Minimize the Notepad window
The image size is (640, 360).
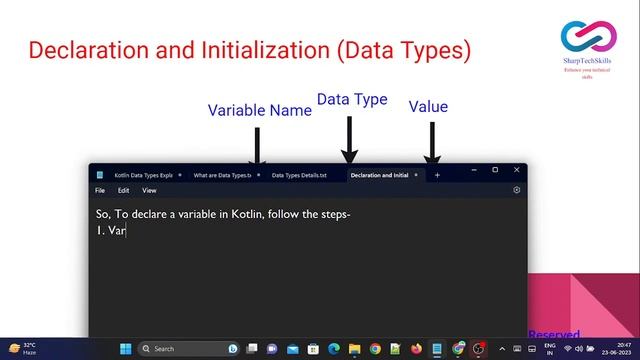click(x=474, y=170)
